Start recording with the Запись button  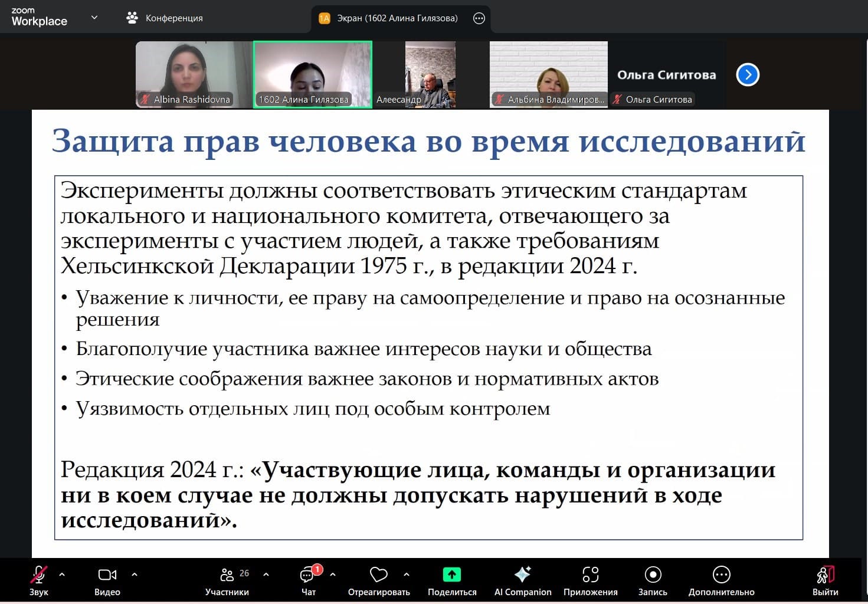click(653, 575)
